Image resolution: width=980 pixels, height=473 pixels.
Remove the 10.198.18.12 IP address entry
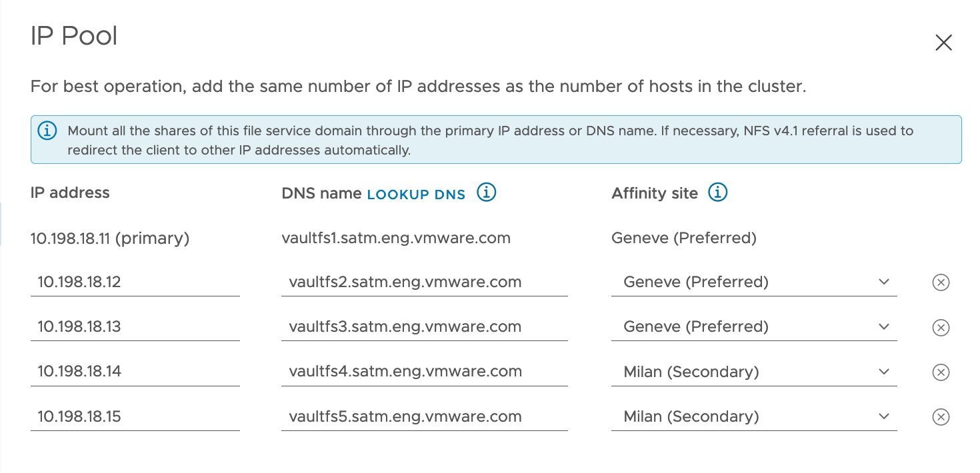pyautogui.click(x=941, y=282)
